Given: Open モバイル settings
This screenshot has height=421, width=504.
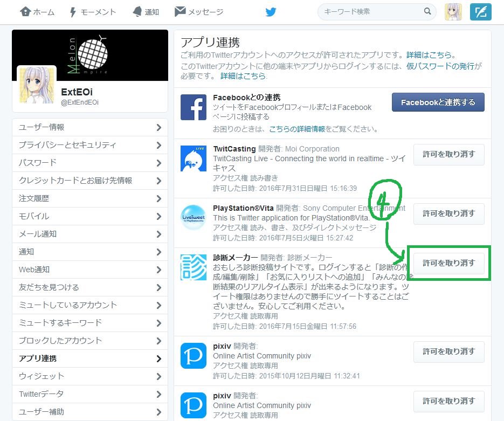Looking at the screenshot, I should tap(90, 216).
